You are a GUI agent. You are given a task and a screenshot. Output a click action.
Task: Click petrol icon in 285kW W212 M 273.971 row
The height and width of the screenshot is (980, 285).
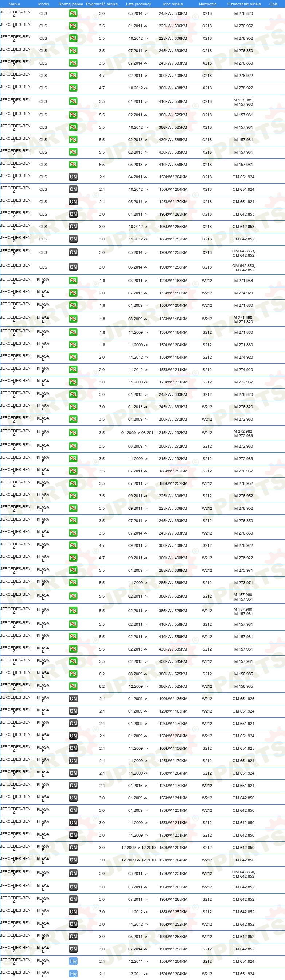click(73, 570)
